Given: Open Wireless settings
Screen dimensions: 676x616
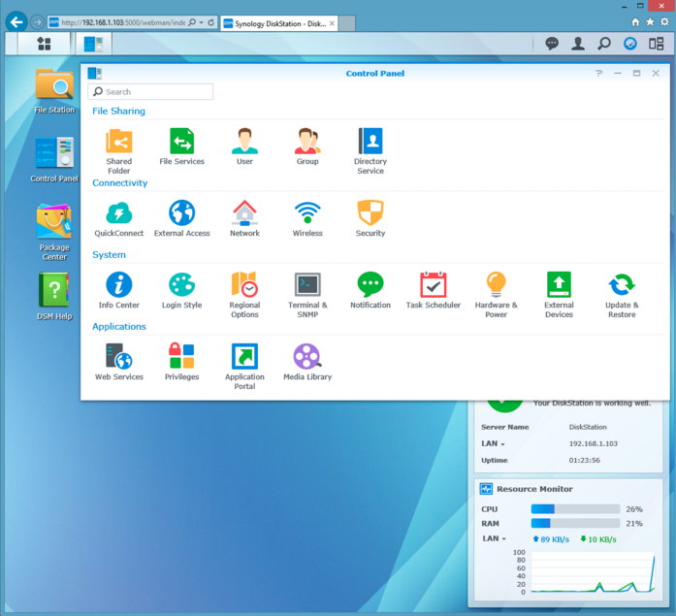Looking at the screenshot, I should [307, 218].
